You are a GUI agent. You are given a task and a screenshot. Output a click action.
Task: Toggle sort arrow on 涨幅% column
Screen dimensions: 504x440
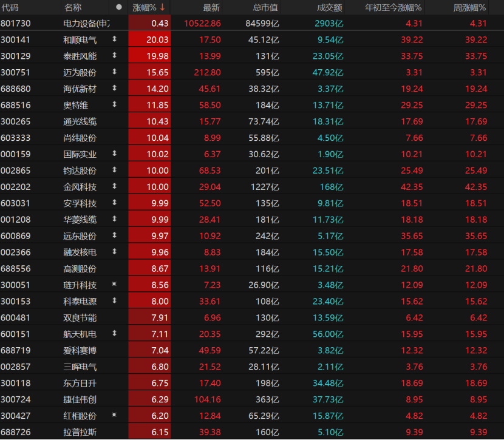click(162, 7)
